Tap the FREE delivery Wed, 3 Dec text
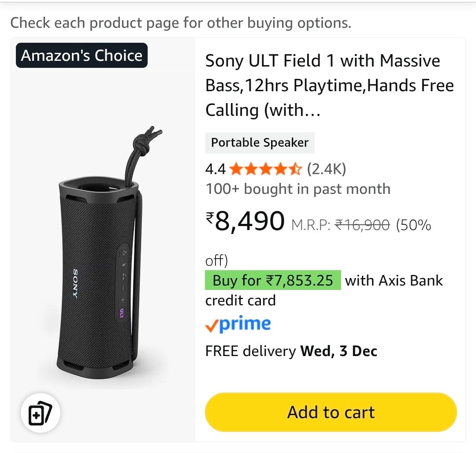The width and height of the screenshot is (476, 453). [x=291, y=351]
